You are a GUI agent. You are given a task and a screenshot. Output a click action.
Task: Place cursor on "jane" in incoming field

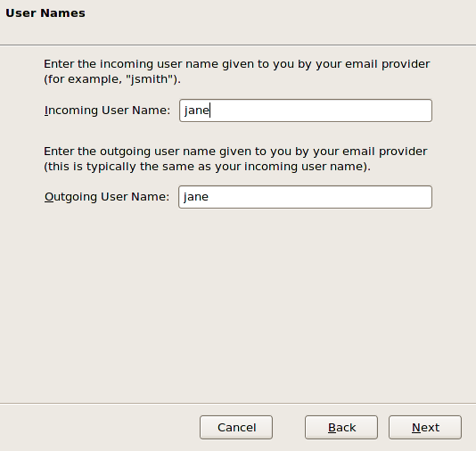[x=197, y=111]
